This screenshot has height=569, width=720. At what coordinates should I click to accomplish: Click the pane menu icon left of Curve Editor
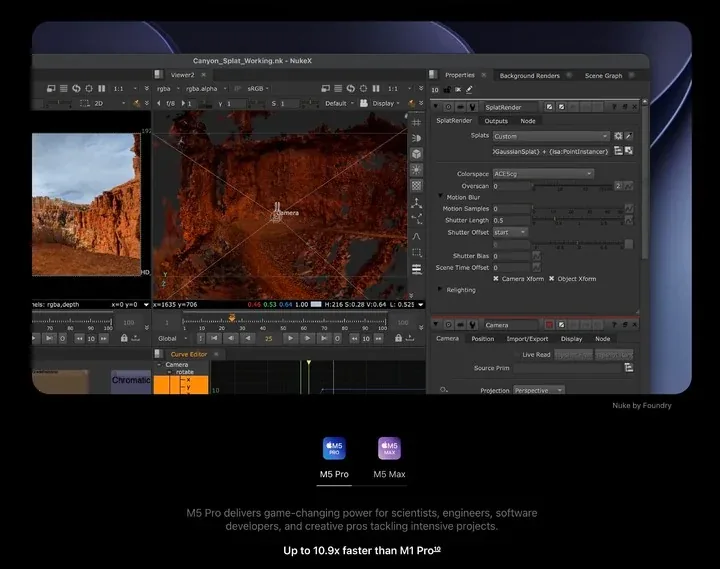tap(158, 354)
